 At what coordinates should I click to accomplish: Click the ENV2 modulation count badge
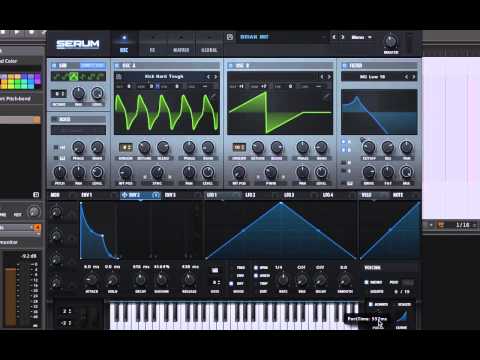[x=156, y=195]
